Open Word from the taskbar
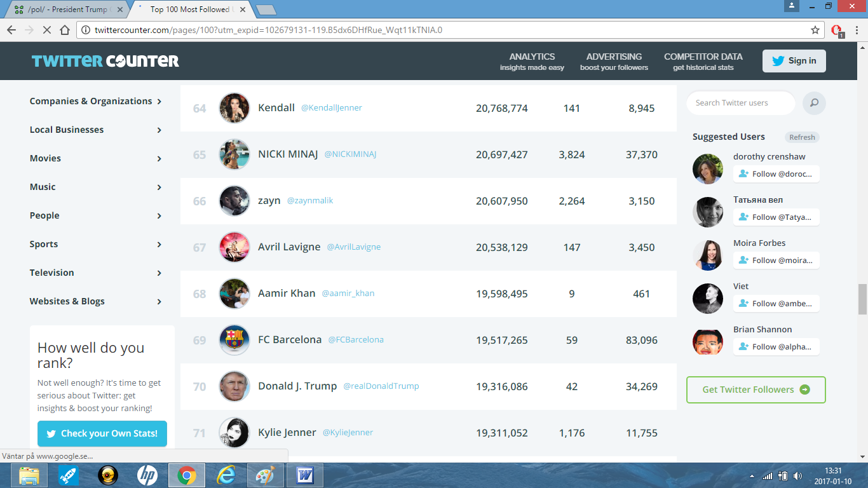This screenshot has width=868, height=488. tap(305, 475)
